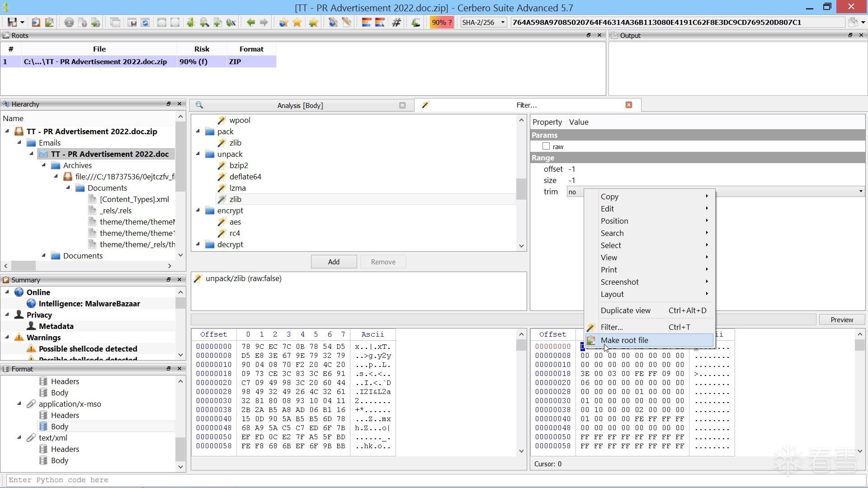
Task: Choose Make root file from context menu
Action: point(624,340)
